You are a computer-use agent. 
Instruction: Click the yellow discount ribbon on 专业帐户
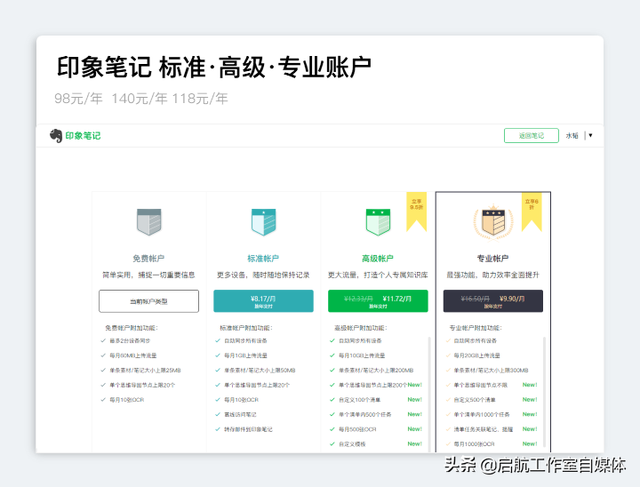coord(532,205)
